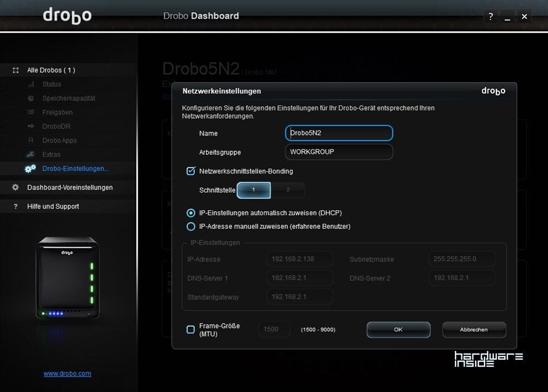Click the (1500 - 9000) range text
Image resolution: width=548 pixels, height=392 pixels.
318,330
